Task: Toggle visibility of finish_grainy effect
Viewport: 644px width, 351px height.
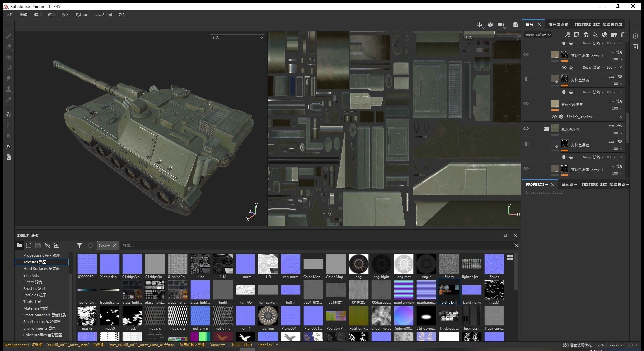Action: 554,117
